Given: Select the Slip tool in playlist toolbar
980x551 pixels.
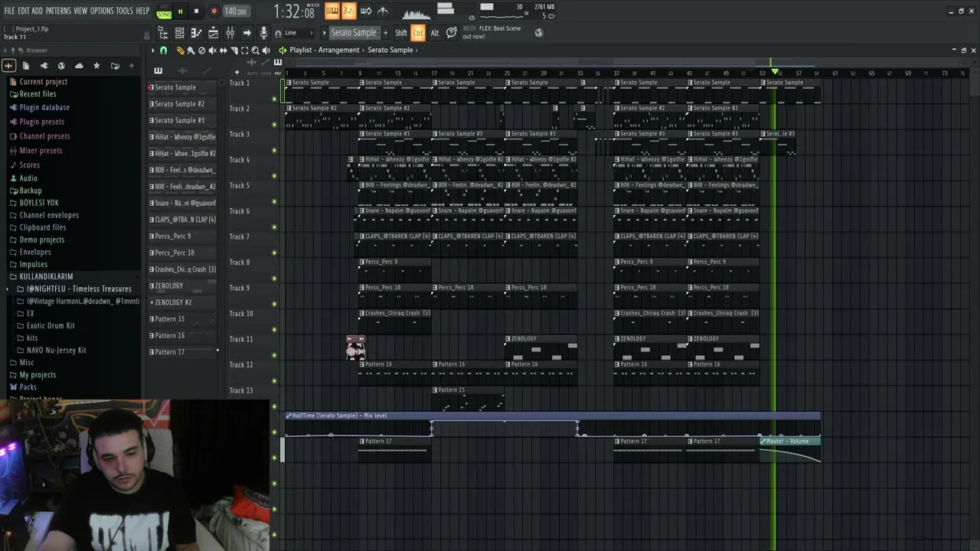Looking at the screenshot, I should [223, 51].
